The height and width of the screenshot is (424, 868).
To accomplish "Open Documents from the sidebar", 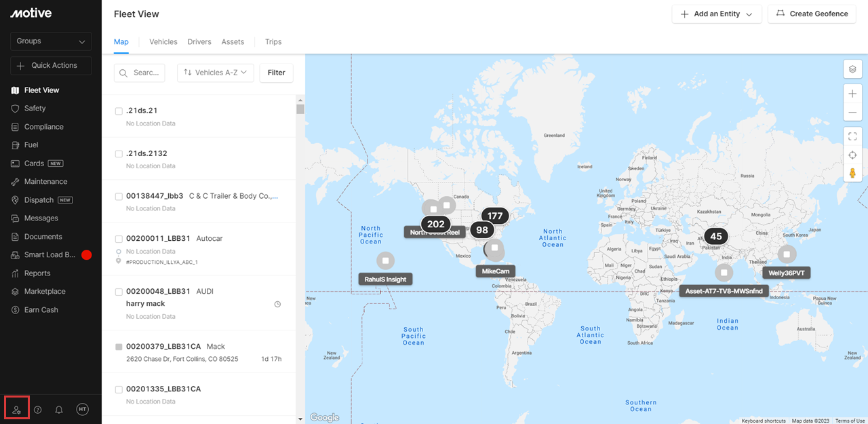I will [43, 237].
